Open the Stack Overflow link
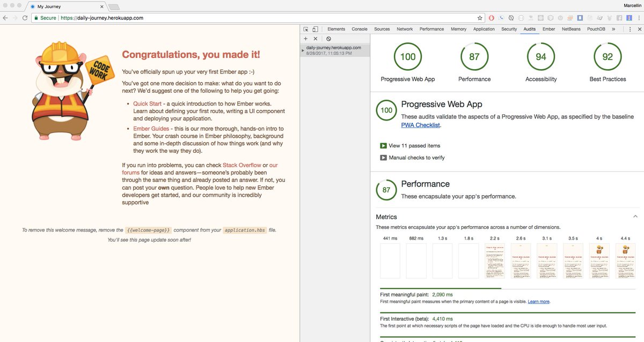Viewport: 644px width, 342px height. click(x=242, y=165)
